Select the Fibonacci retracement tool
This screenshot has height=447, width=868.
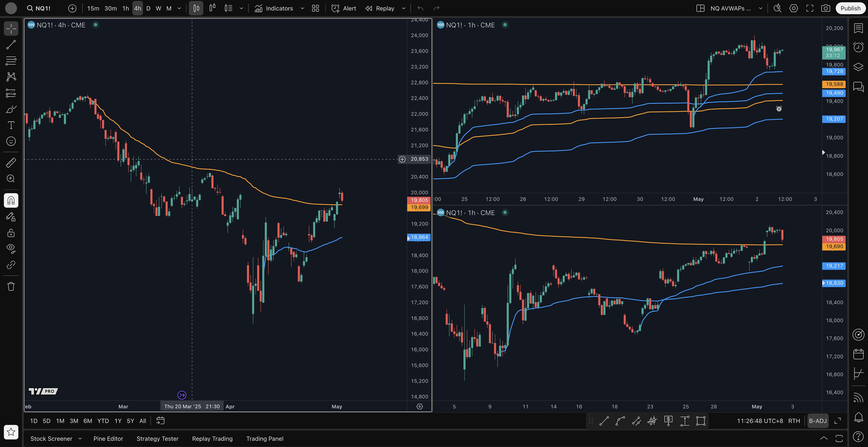11,61
